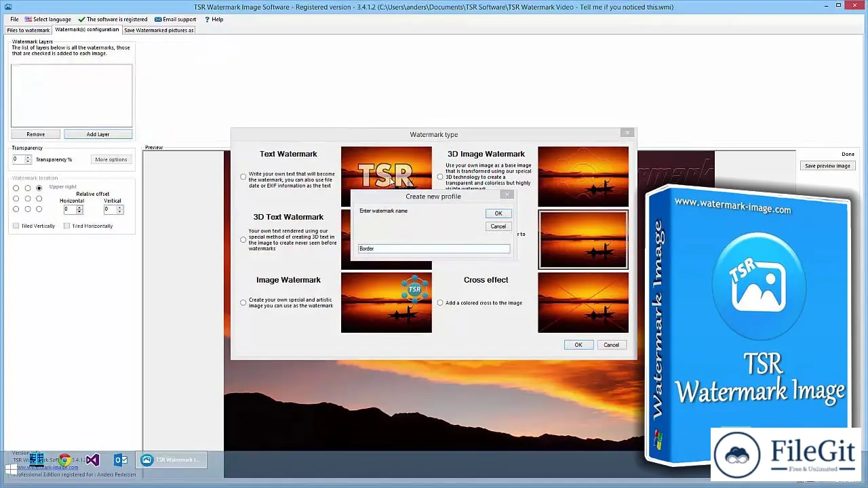This screenshot has height=488, width=868.
Task: Click OK in Watermark type dialog
Action: [578, 345]
